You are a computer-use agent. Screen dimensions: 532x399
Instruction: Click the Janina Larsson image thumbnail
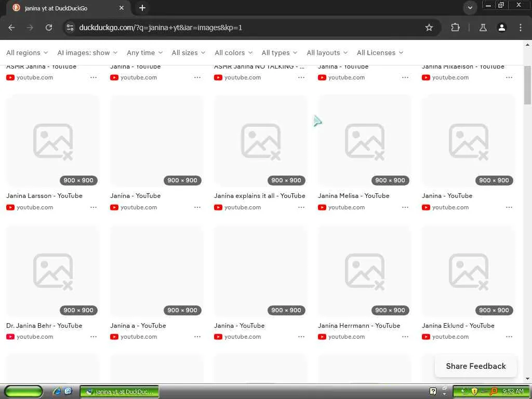pos(53,141)
